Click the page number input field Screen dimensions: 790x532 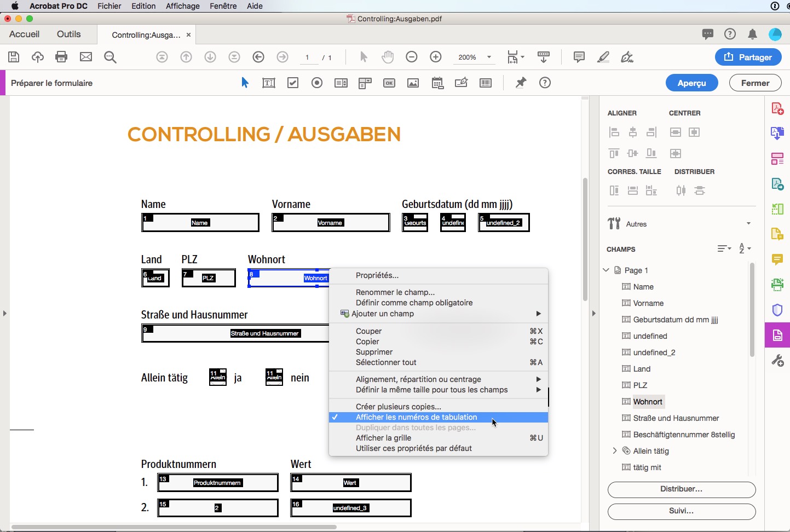(308, 57)
